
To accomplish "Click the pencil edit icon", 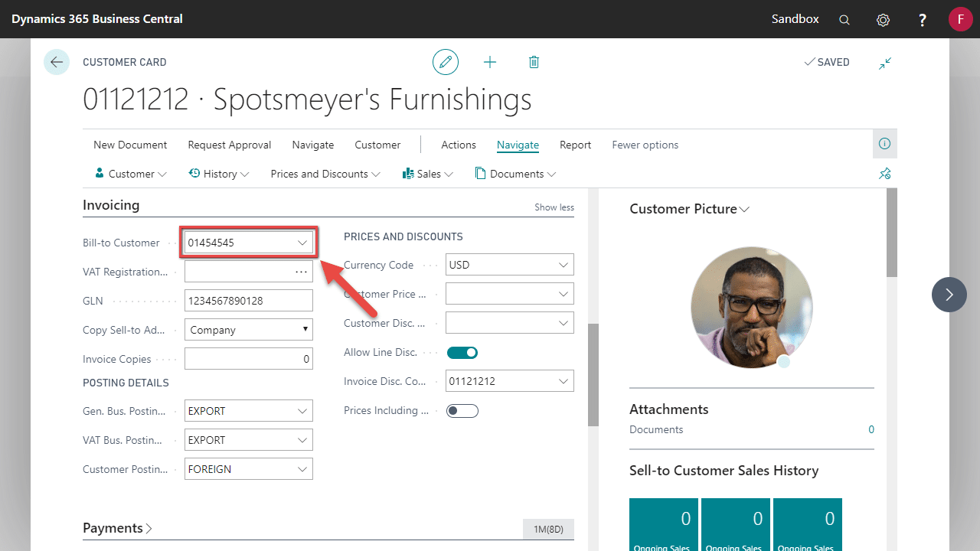I will (x=446, y=62).
